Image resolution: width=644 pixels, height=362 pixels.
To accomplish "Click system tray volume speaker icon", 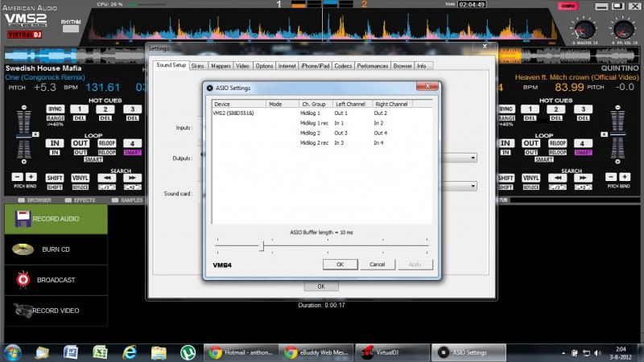I will point(597,353).
